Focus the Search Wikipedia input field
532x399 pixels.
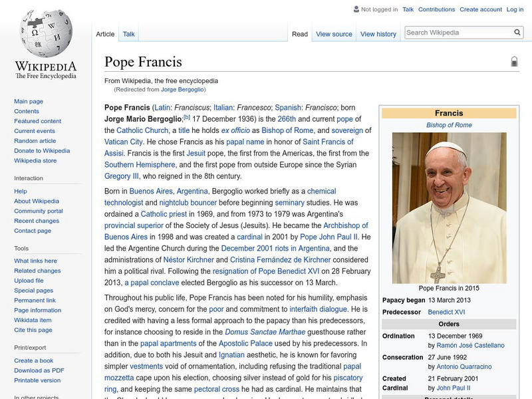click(x=458, y=32)
